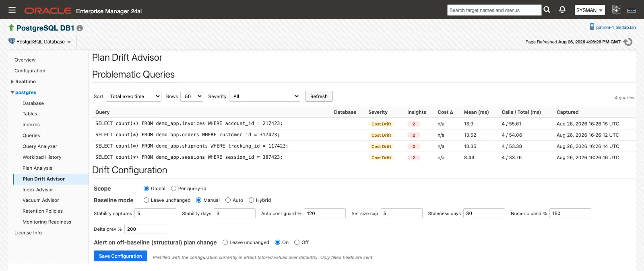The image size is (644, 271).
Task: Set baseline mode to Manual
Action: tap(199, 200)
